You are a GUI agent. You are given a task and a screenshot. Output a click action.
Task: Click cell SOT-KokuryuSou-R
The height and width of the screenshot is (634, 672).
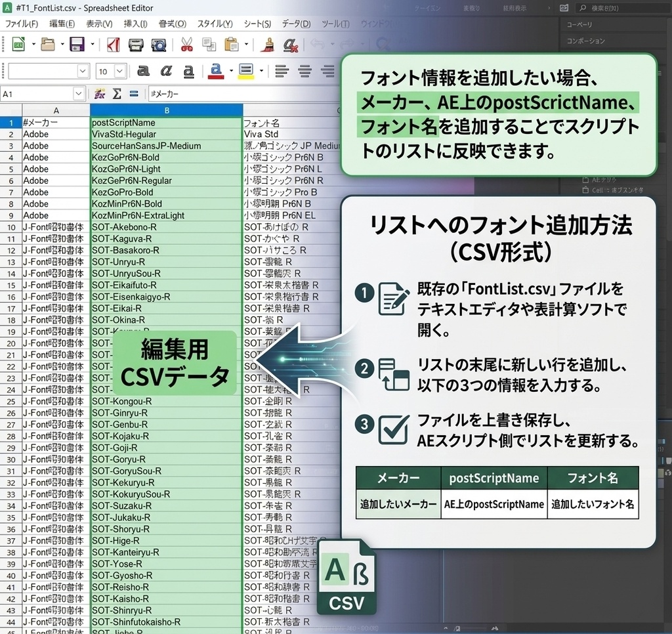click(167, 494)
